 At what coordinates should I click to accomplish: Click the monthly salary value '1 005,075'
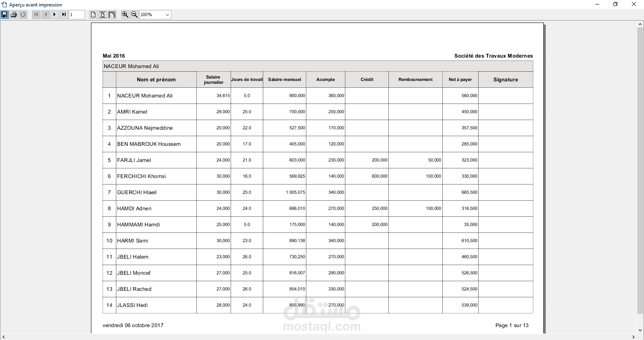[x=295, y=192]
